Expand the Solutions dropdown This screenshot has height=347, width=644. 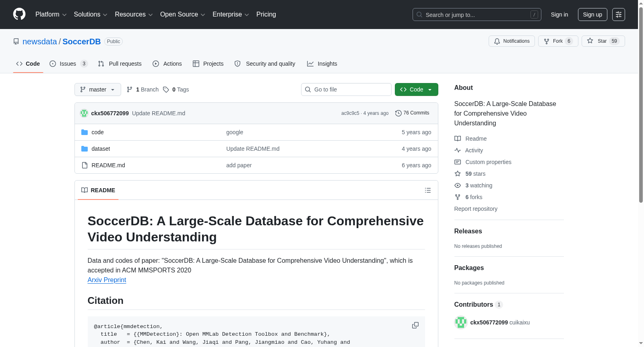(91, 15)
